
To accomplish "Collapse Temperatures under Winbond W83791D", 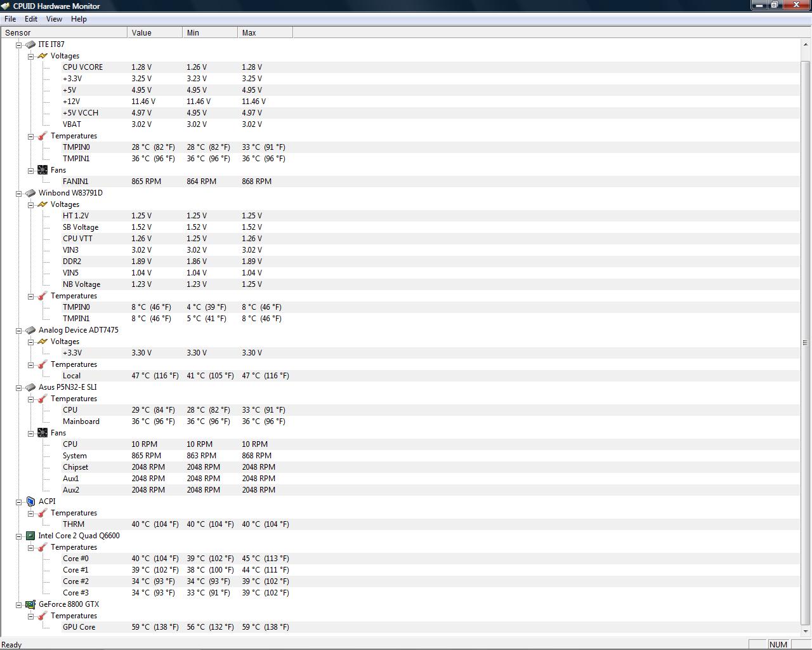I will tap(30, 296).
